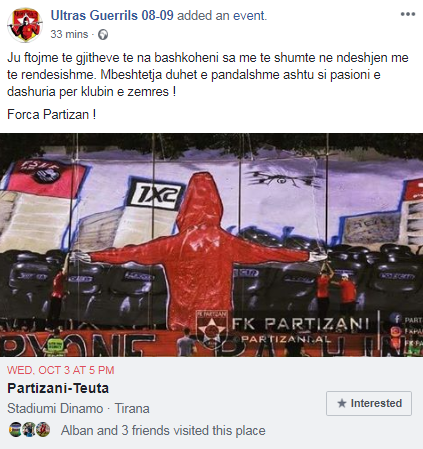Click the second friend avatar in visitors row
Image resolution: width=423 pixels, height=449 pixels.
tap(29, 430)
